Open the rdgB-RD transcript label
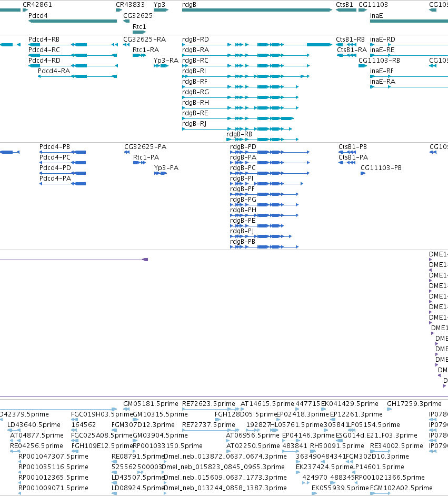The image size is (448, 496). click(195, 39)
